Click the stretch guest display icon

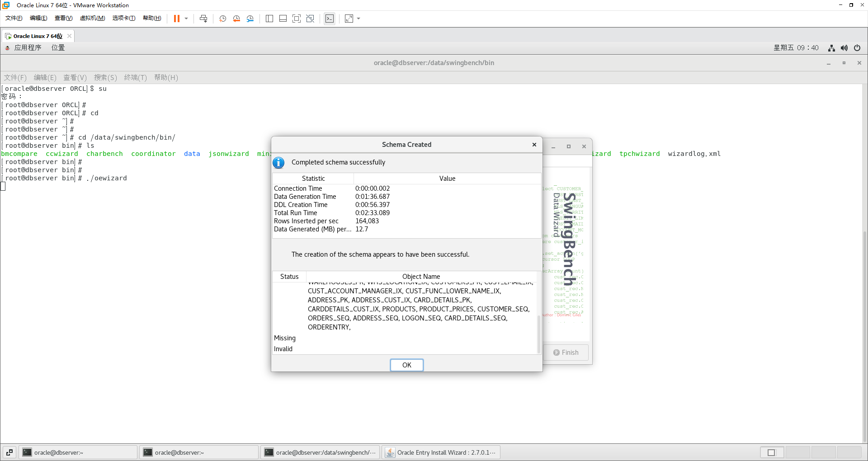point(349,19)
